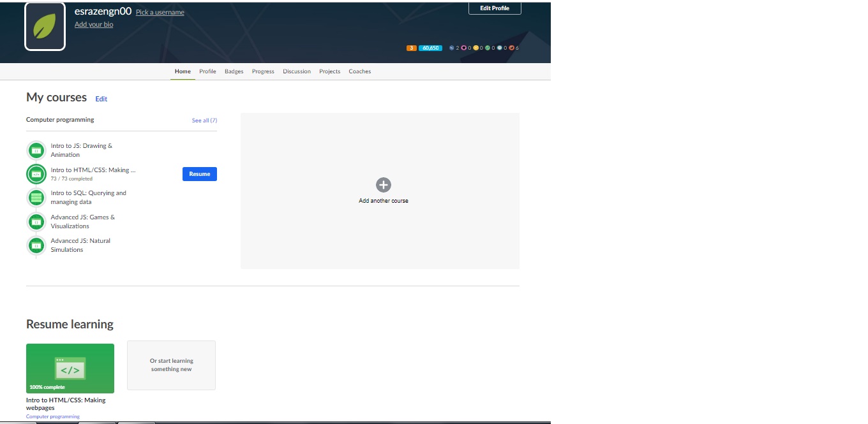This screenshot has width=868, height=424.
Task: Click the pink moon badge icon
Action: click(464, 48)
